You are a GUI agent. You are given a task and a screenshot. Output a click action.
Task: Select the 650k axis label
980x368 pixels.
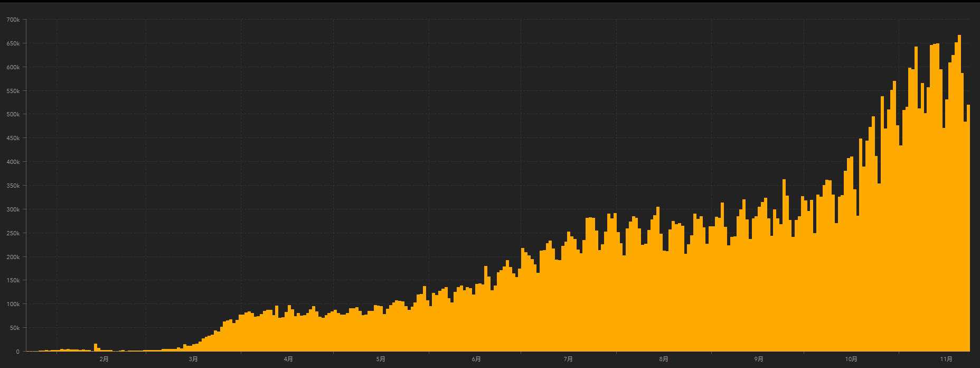[13, 43]
